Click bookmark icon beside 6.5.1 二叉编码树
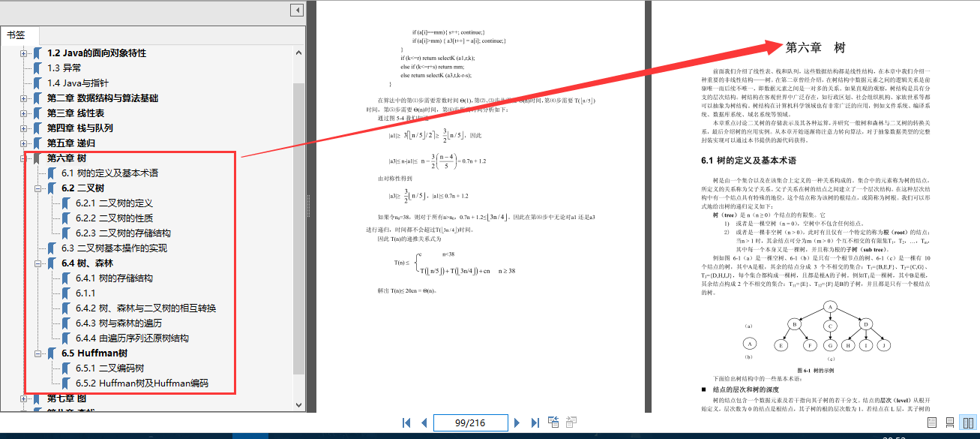Screen dimensions: 980x439 [66, 368]
